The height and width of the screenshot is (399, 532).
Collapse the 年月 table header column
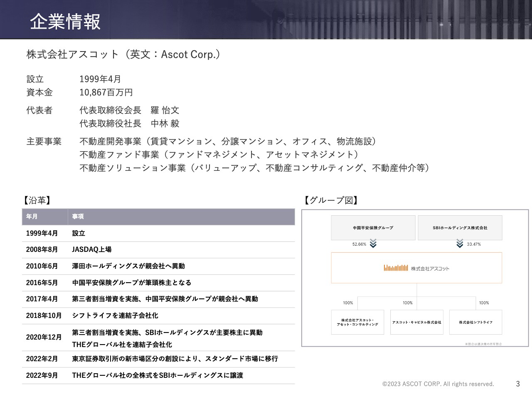(x=32, y=217)
